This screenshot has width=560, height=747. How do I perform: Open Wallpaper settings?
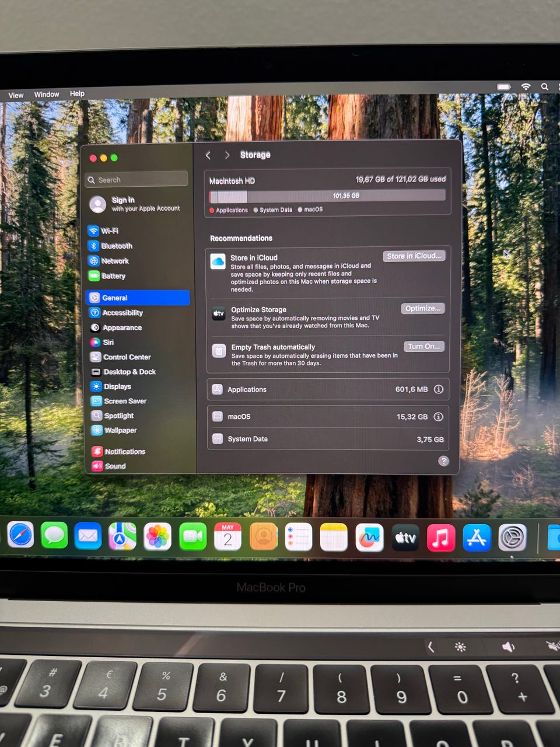(114, 430)
